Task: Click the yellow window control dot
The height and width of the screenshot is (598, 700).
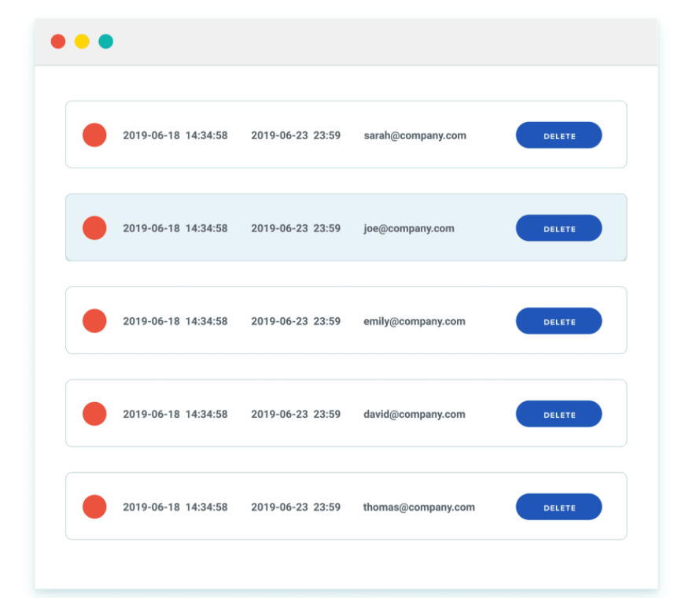Action: tap(81, 41)
